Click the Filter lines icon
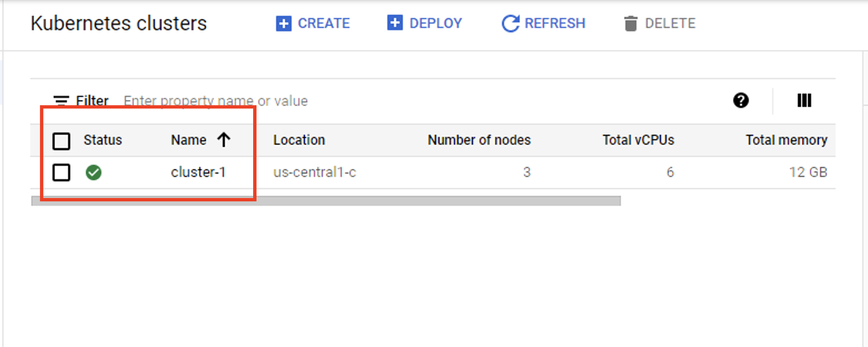The height and width of the screenshot is (347, 868). (x=61, y=101)
